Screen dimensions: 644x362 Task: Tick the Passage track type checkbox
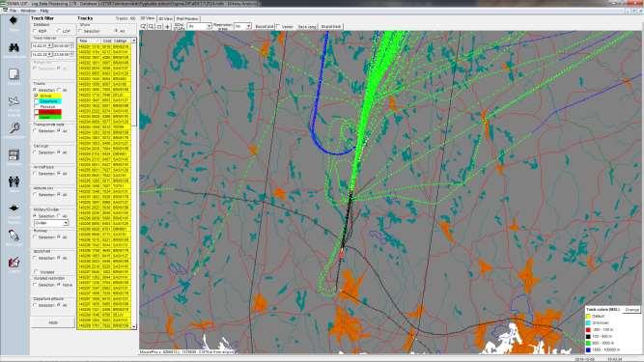click(36, 106)
